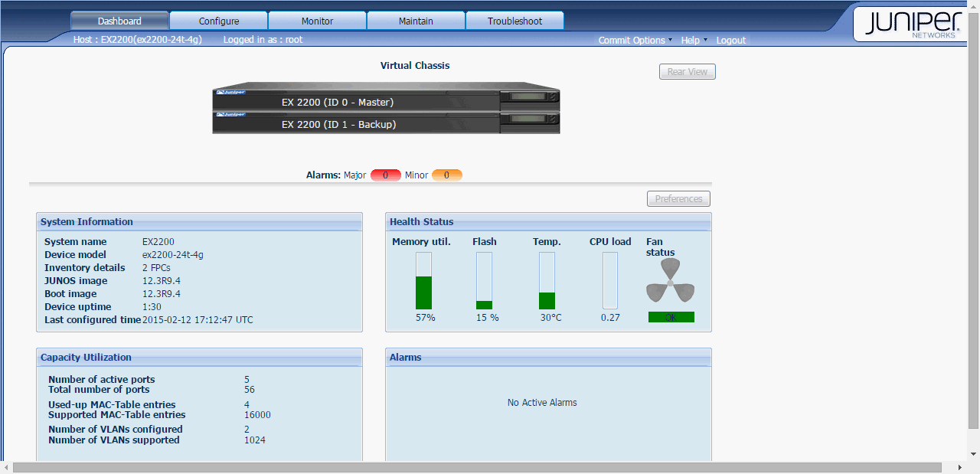Image resolution: width=980 pixels, height=474 pixels.
Task: Click the System Information panel header
Action: coord(199,222)
